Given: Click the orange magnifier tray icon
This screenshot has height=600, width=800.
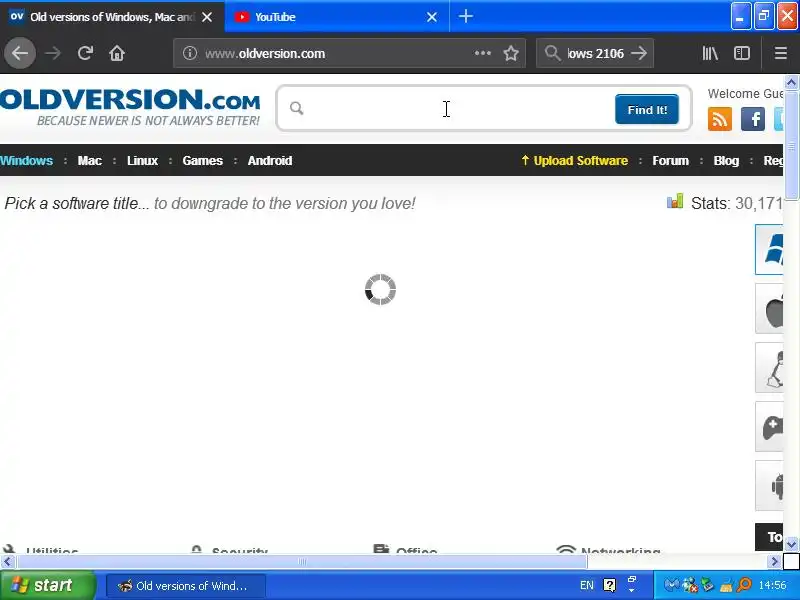Looking at the screenshot, I should click(744, 585).
